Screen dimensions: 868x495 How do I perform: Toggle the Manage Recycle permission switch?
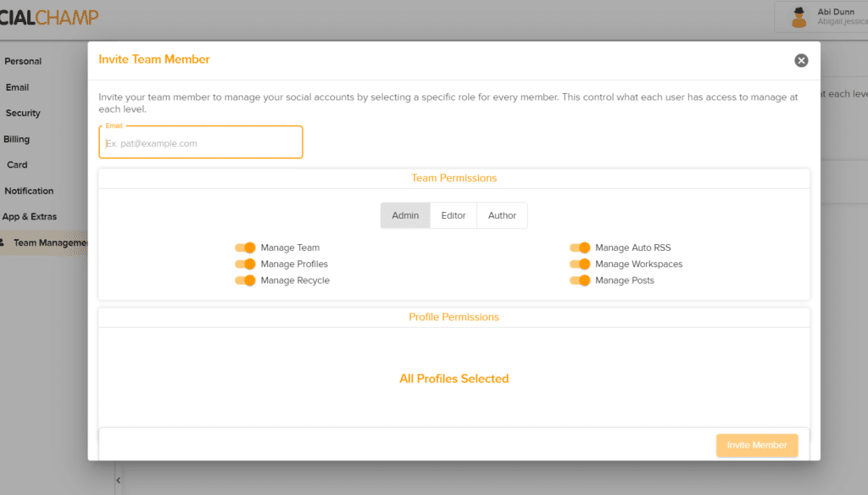click(245, 281)
